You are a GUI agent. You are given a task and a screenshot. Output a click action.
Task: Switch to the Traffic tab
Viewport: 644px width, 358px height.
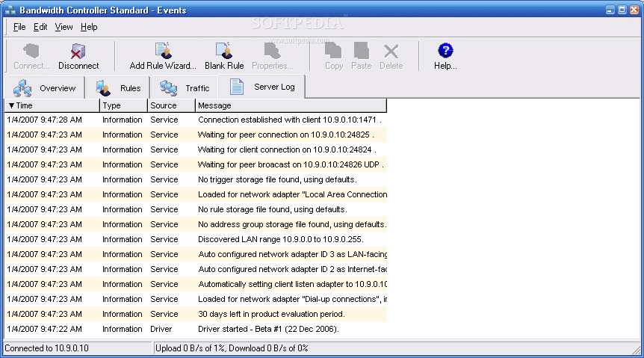[x=185, y=88]
